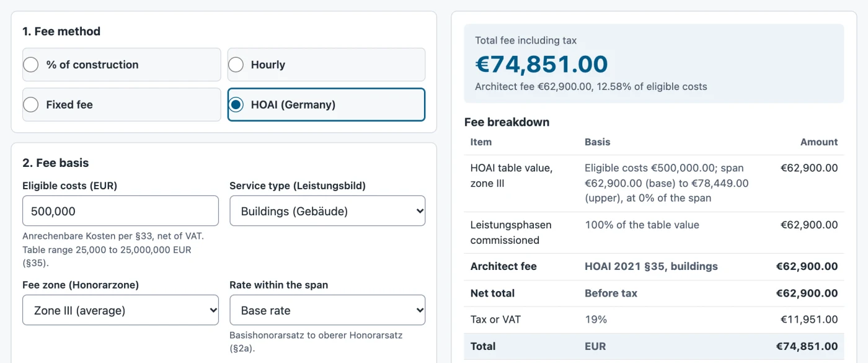Click the '1. Fee method' heading
The image size is (868, 363).
click(61, 31)
